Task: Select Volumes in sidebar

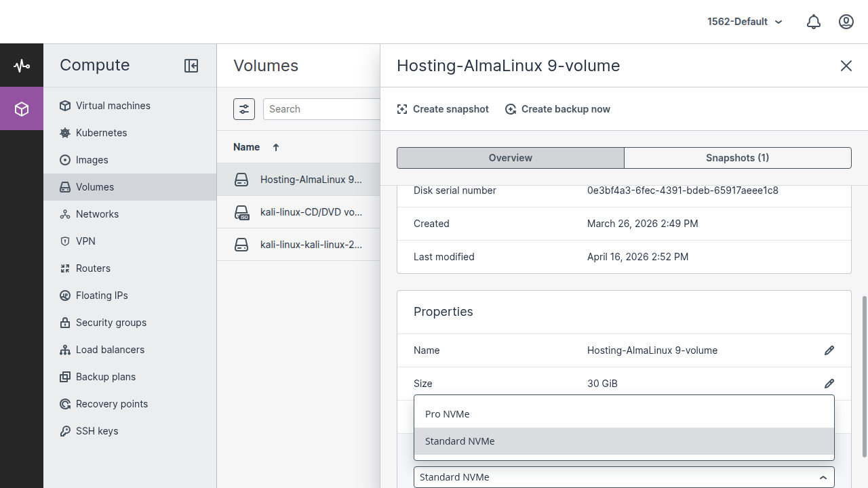Action: click(130, 187)
